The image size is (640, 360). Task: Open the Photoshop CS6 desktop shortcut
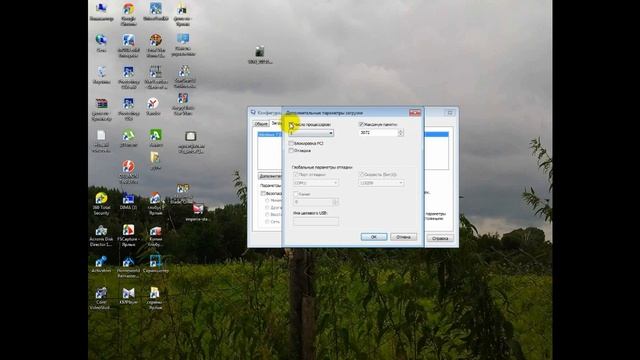[128, 109]
